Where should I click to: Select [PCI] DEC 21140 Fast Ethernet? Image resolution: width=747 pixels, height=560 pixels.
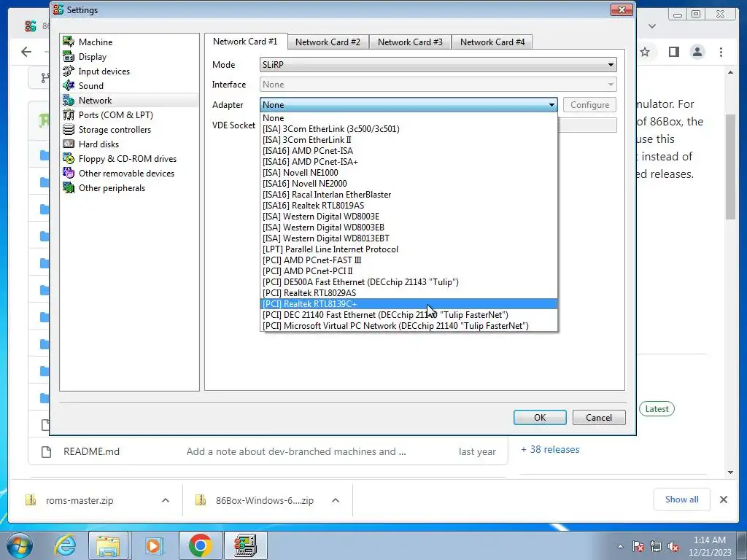point(409,315)
